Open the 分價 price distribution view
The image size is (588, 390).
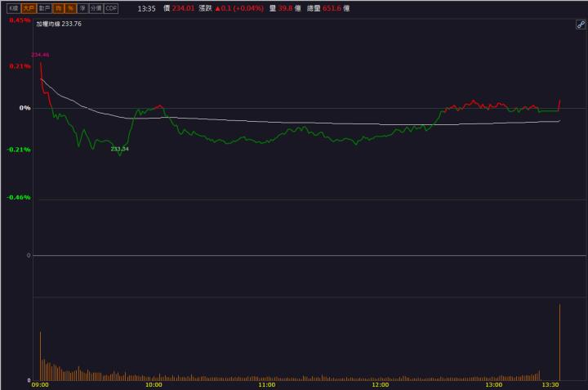click(x=96, y=7)
